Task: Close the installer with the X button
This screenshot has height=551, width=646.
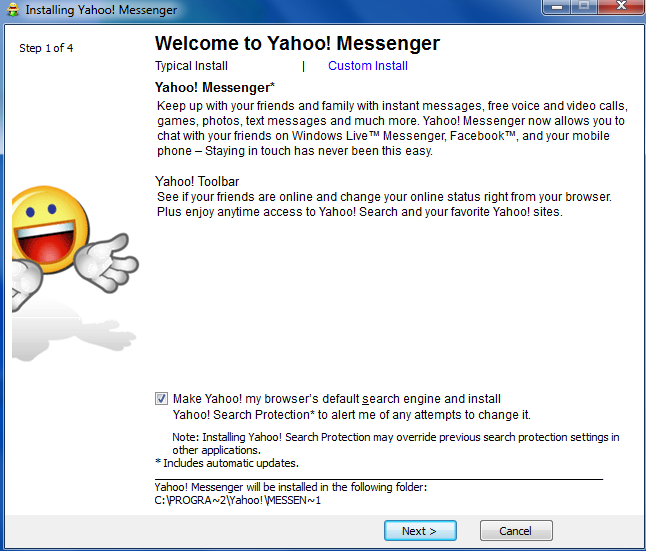Action: tap(621, 7)
